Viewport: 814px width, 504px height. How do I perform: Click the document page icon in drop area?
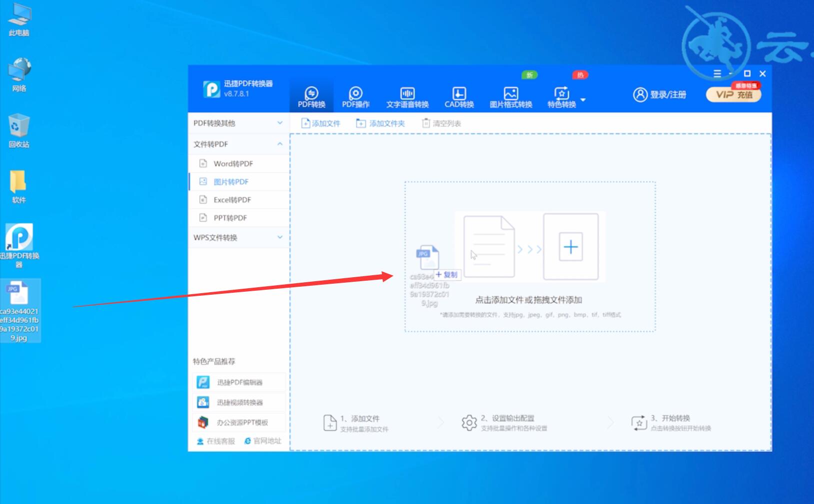click(489, 246)
